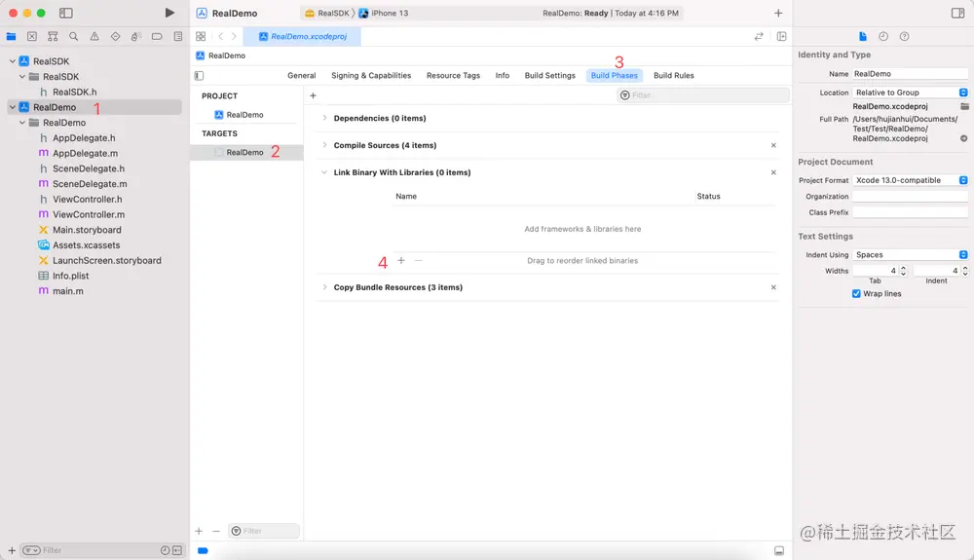
Task: Open the Debug navigator
Action: (136, 37)
